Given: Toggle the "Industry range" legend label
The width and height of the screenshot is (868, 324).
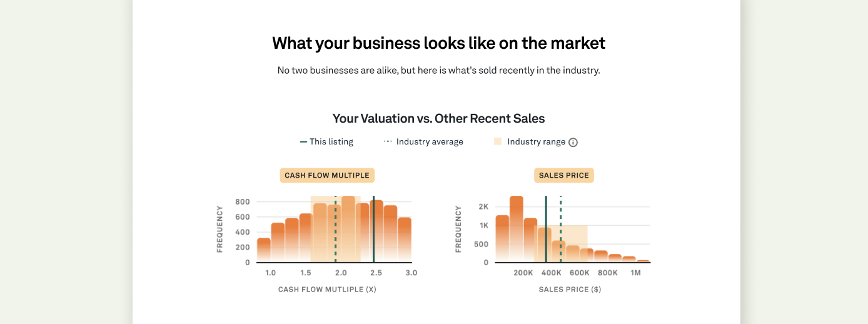Looking at the screenshot, I should tap(536, 142).
